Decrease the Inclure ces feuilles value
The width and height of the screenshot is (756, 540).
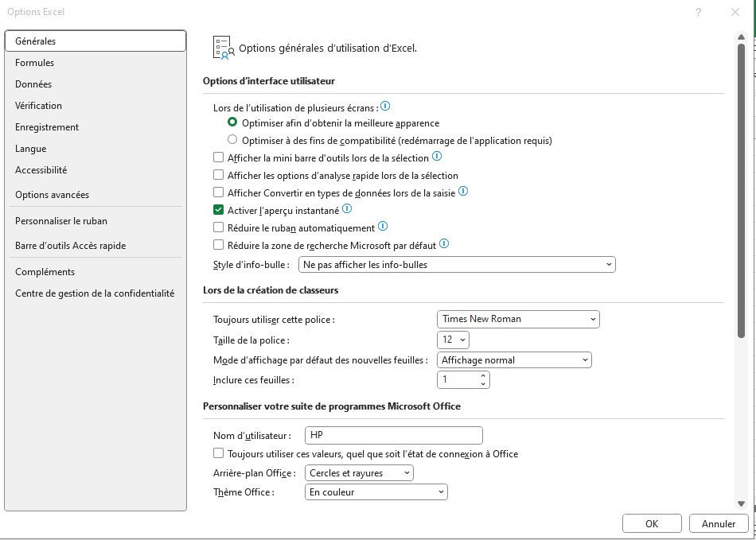pyautogui.click(x=483, y=384)
